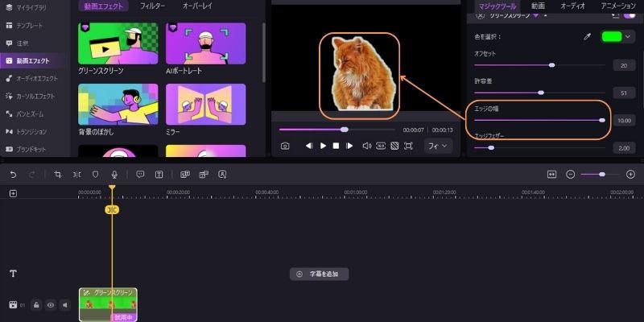644x322 pixels.
Task: Click the text box tool icon
Action: coord(159,175)
